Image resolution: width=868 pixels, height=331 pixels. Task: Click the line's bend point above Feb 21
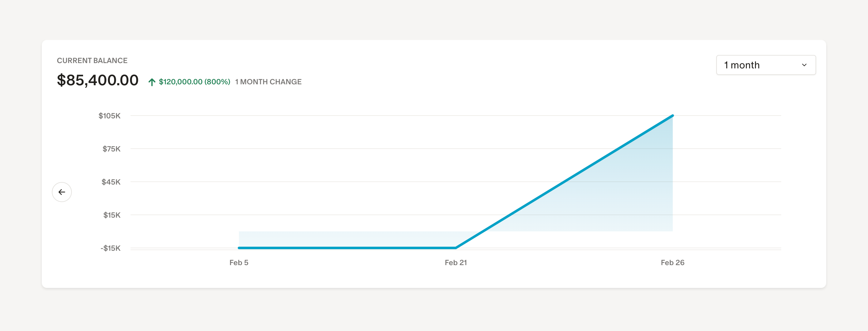coord(456,248)
